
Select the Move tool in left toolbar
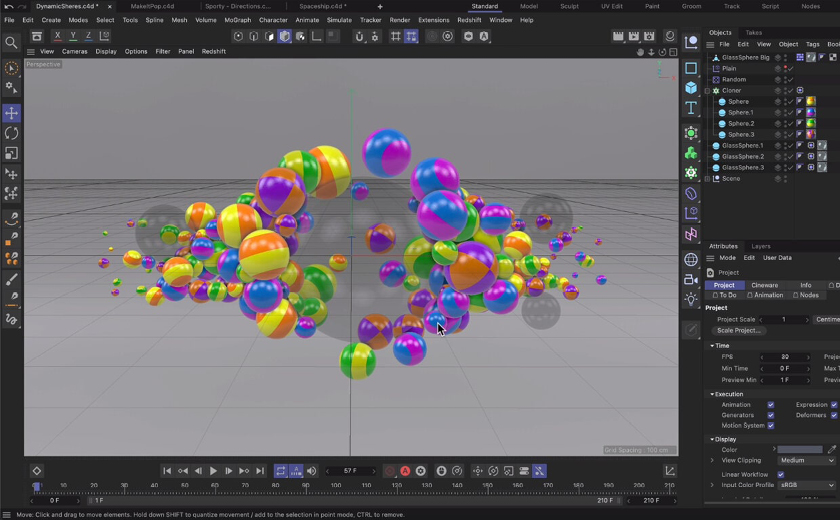(x=12, y=113)
